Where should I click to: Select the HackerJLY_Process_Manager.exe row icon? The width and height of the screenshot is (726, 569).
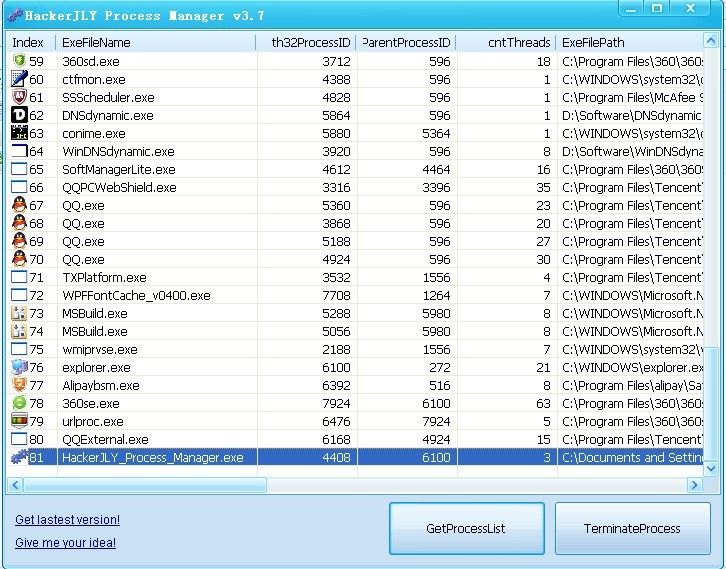pyautogui.click(x=18, y=457)
